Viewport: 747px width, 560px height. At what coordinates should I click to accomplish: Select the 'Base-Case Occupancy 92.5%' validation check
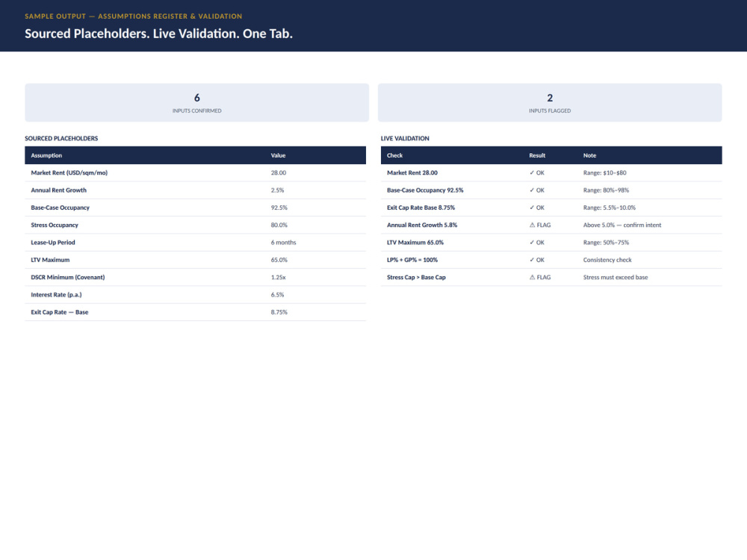[425, 190]
